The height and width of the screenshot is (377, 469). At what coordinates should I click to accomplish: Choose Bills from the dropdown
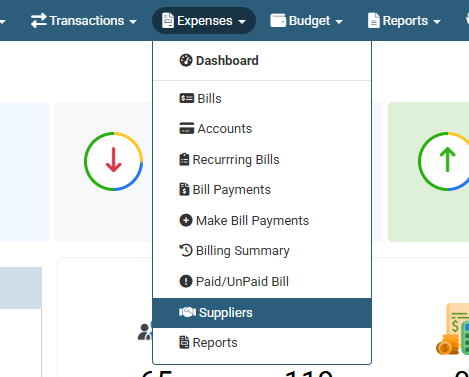[262, 99]
